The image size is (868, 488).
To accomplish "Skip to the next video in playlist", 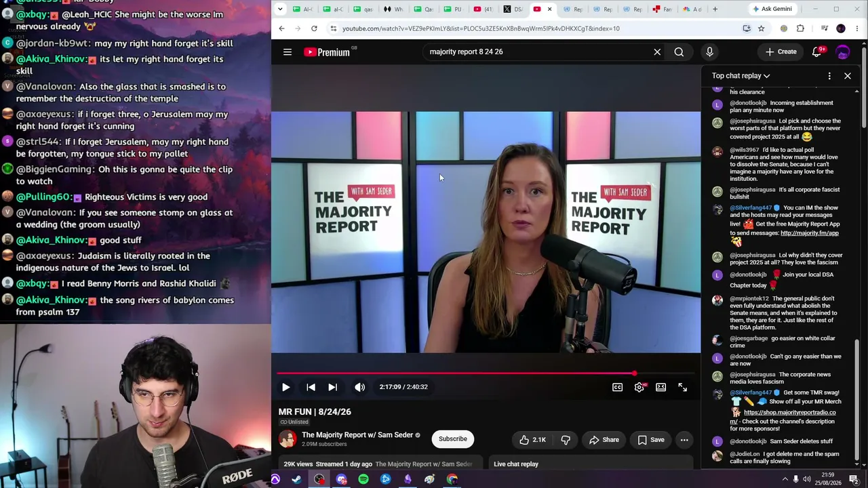I will (332, 387).
